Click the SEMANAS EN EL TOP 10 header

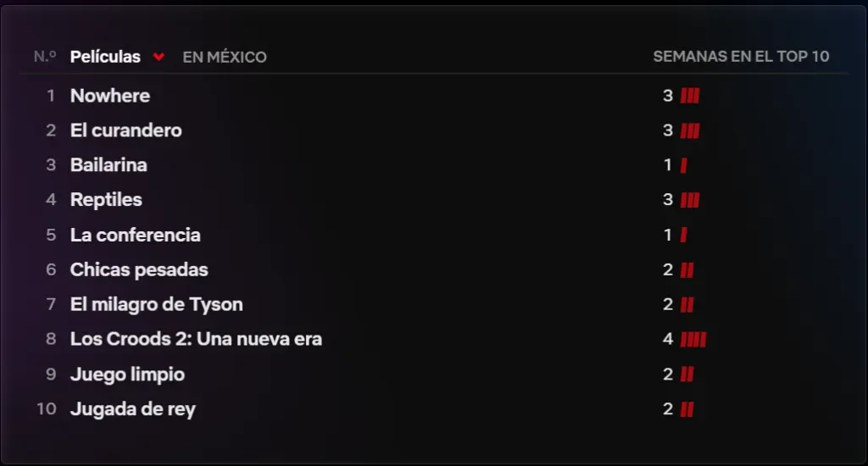741,57
